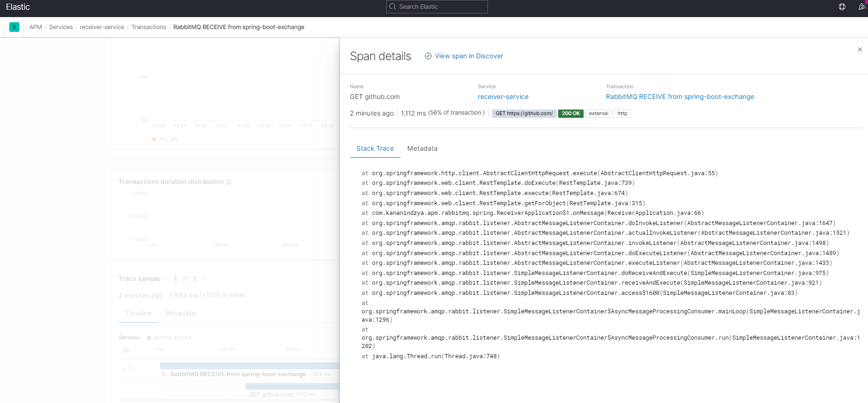Open Metadata tab under trace sample
This screenshot has height=403, width=868.
pyautogui.click(x=180, y=313)
